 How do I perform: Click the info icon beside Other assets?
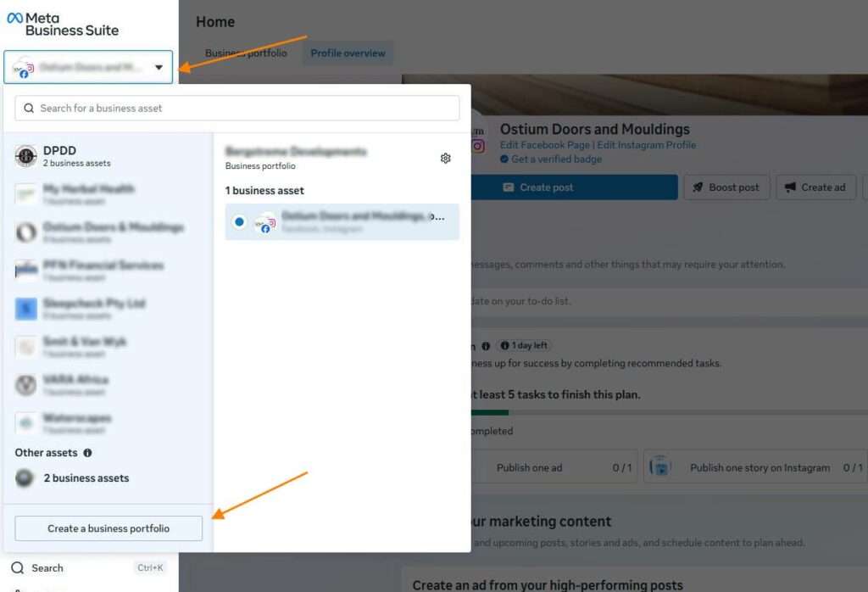tap(87, 453)
